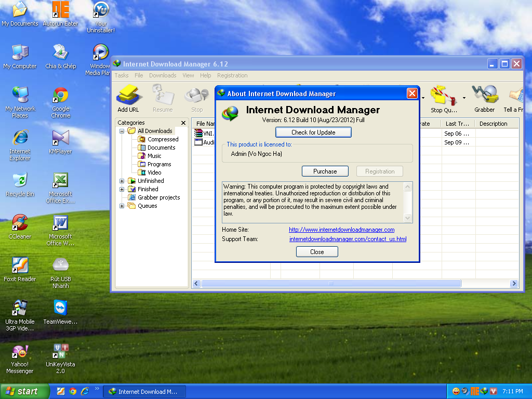Open the Registration menu

click(x=232, y=75)
